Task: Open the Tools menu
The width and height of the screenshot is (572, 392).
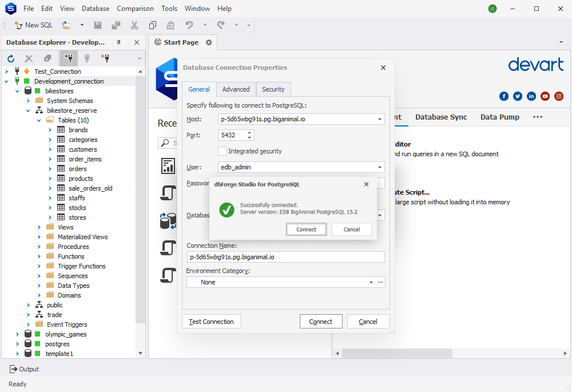Action: coord(169,9)
